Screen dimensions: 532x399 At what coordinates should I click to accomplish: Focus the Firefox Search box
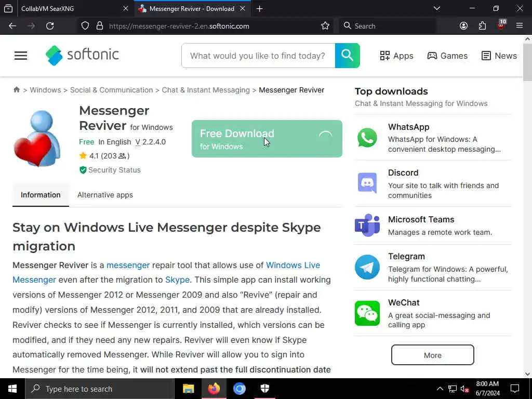click(x=388, y=26)
